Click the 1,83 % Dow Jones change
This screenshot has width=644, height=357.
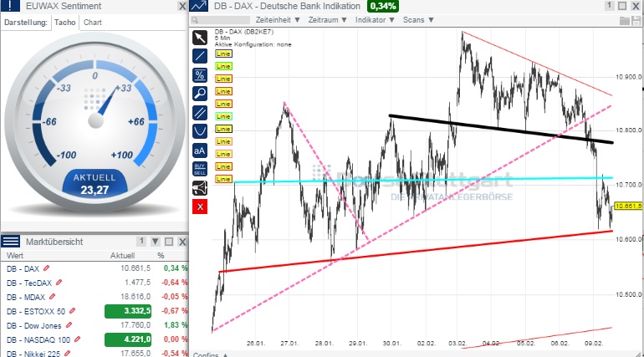pyautogui.click(x=176, y=325)
